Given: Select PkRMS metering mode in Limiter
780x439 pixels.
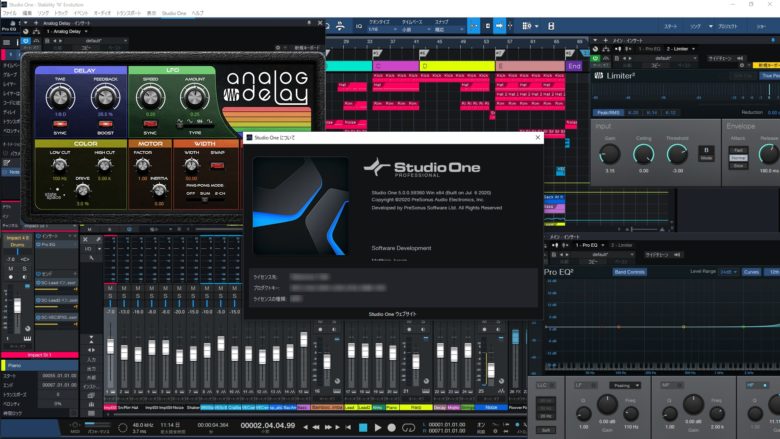Looking at the screenshot, I should [x=606, y=113].
